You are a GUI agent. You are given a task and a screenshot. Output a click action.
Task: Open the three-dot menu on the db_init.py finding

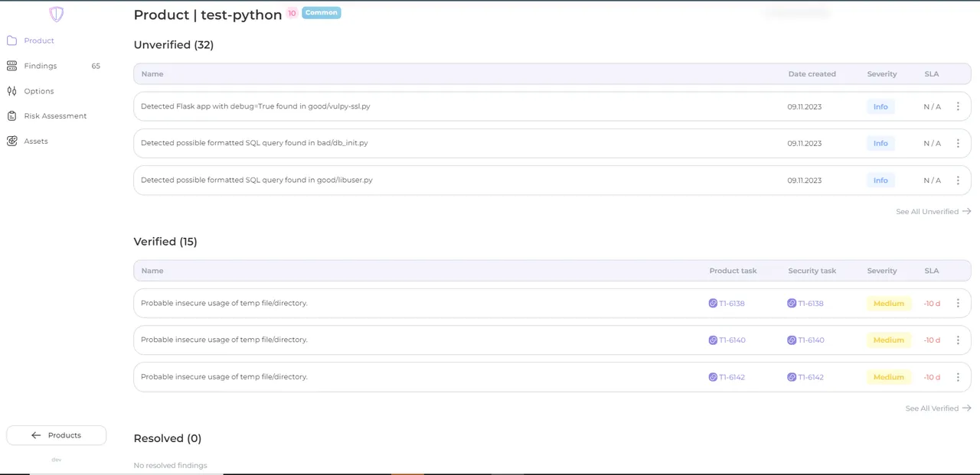tap(958, 143)
